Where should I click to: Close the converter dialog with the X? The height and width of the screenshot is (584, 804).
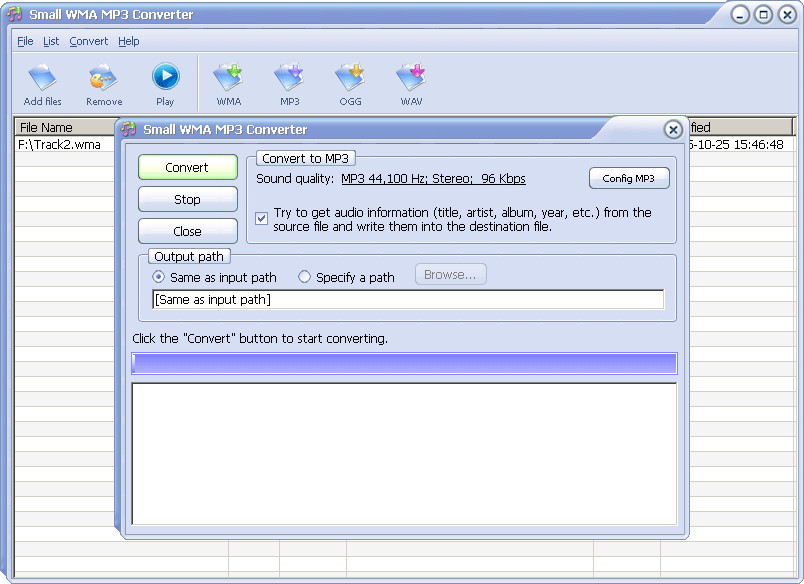673,130
